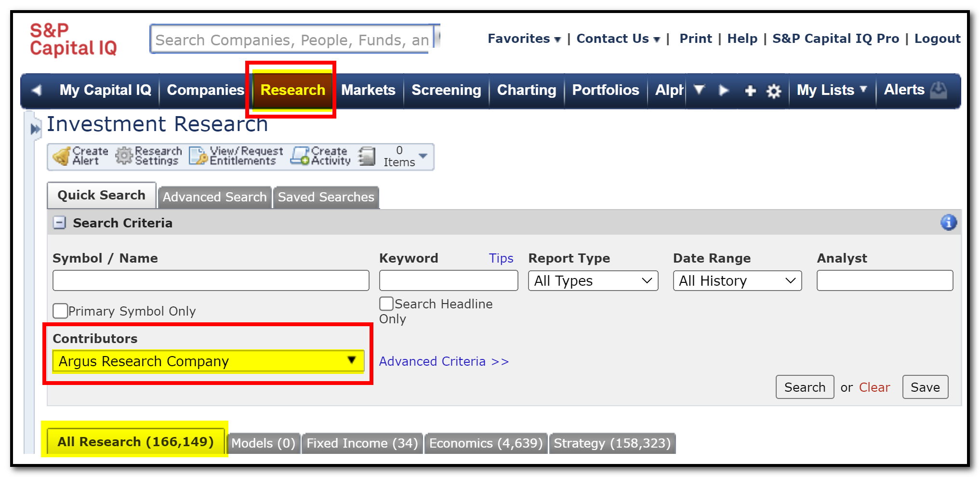The image size is (980, 477).
Task: Click the Keyword input field
Action: (x=448, y=280)
